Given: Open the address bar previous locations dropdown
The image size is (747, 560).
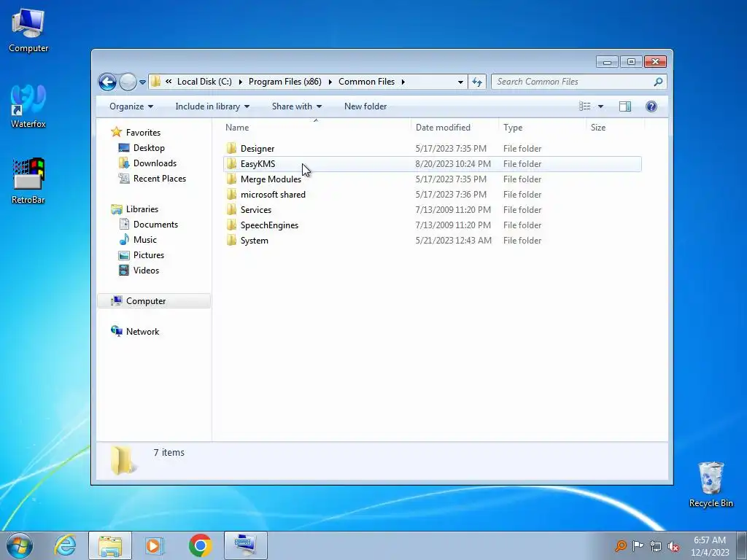Looking at the screenshot, I should [x=460, y=82].
